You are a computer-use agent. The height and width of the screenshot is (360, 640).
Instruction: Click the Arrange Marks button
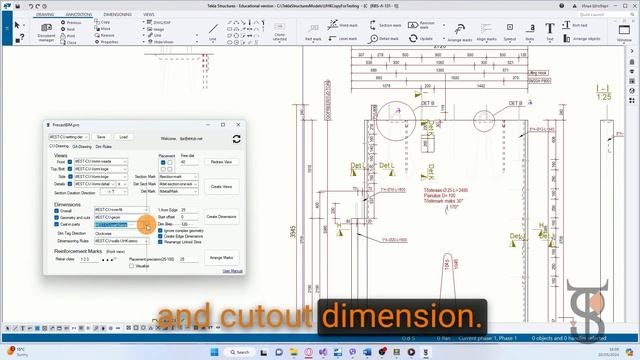(222, 258)
